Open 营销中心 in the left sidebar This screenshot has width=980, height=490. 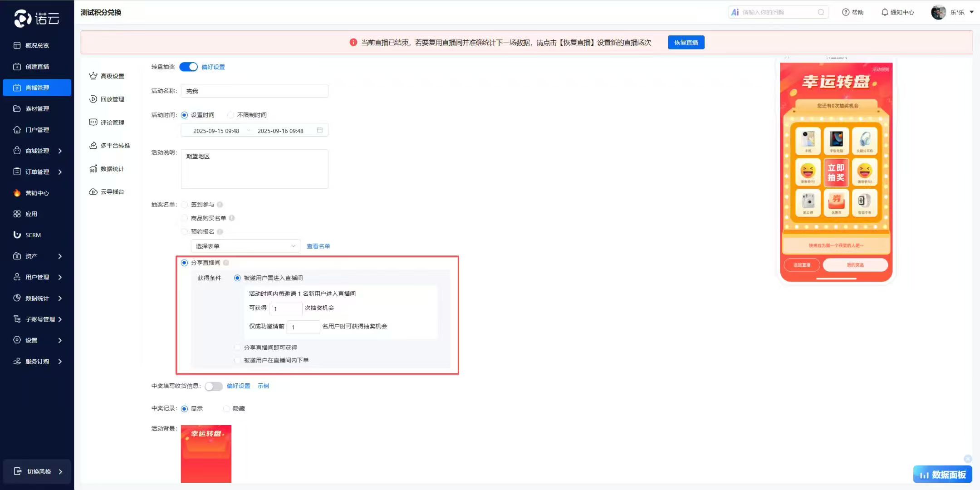[37, 193]
